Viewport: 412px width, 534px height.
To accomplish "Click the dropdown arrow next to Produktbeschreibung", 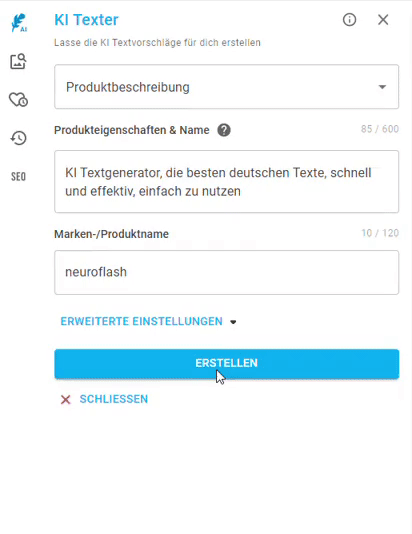I will (x=382, y=87).
